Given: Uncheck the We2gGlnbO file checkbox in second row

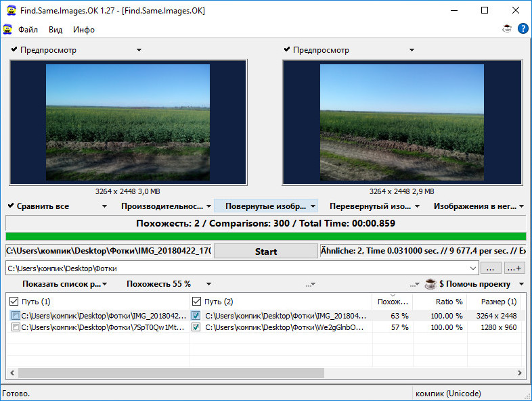Looking at the screenshot, I should (x=196, y=327).
